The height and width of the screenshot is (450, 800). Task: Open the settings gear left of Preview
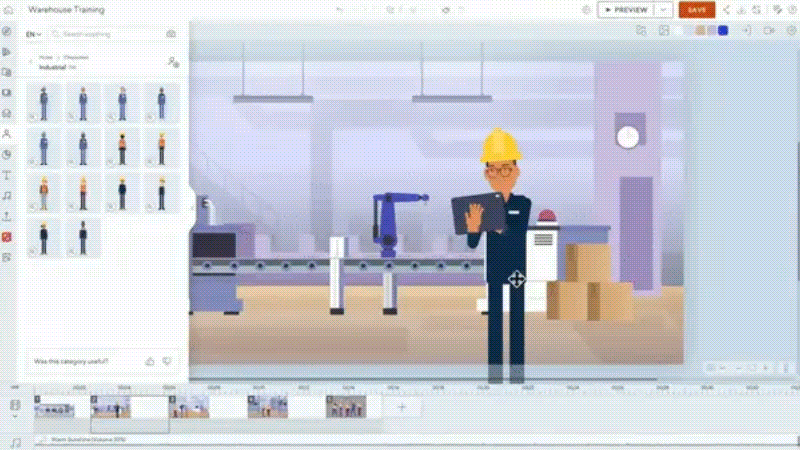click(x=586, y=10)
